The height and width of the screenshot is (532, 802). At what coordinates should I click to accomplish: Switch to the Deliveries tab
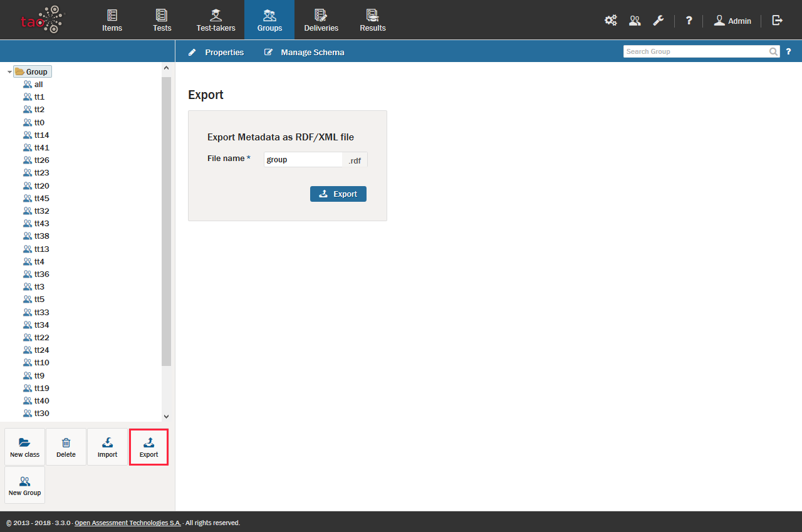click(x=321, y=20)
